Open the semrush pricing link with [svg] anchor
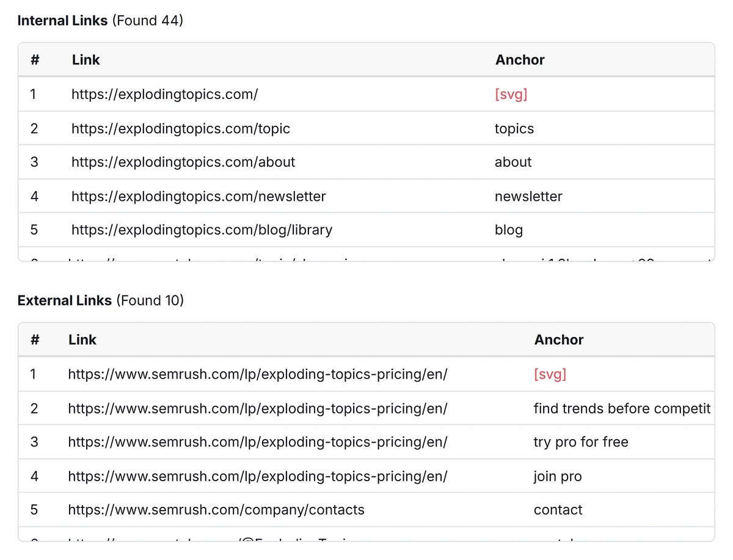The width and height of the screenshot is (733, 560). [x=258, y=374]
